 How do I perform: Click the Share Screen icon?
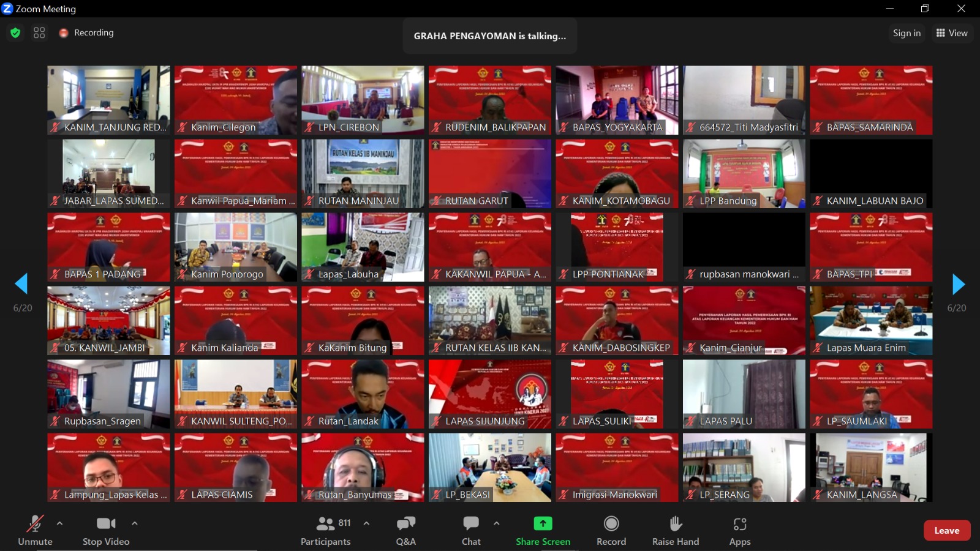(543, 524)
